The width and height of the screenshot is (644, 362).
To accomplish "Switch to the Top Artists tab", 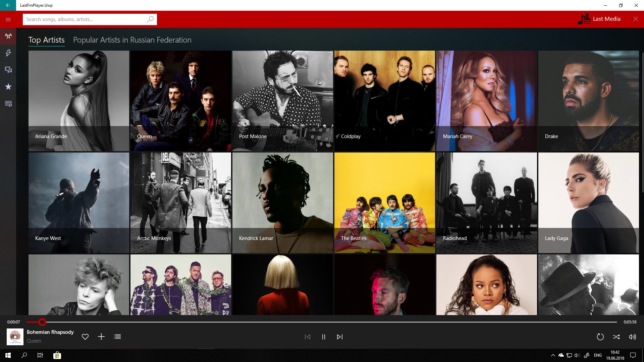I will [x=46, y=40].
